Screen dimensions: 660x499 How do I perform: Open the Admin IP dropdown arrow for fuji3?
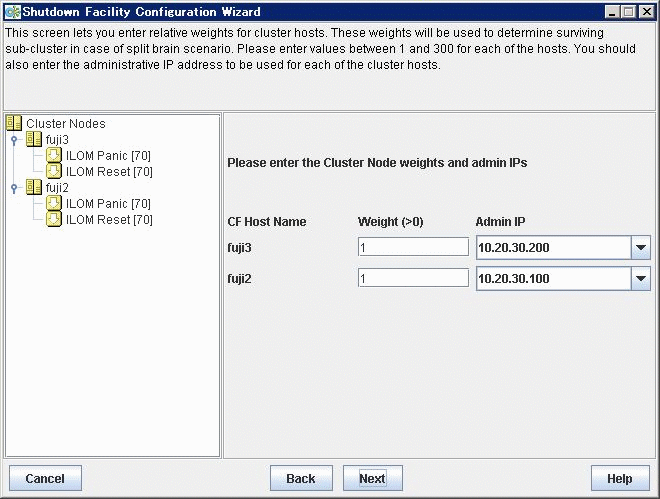641,247
